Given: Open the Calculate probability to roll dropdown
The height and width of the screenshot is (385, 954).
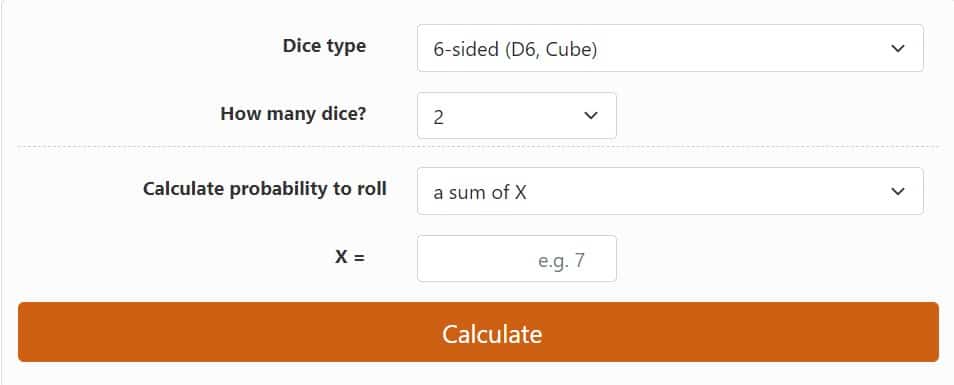Looking at the screenshot, I should tap(670, 191).
